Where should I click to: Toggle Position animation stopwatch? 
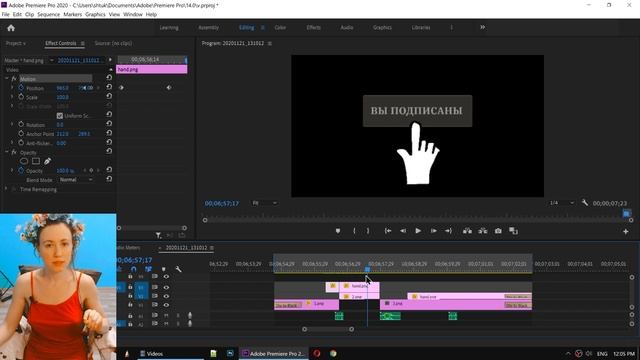[x=21, y=88]
